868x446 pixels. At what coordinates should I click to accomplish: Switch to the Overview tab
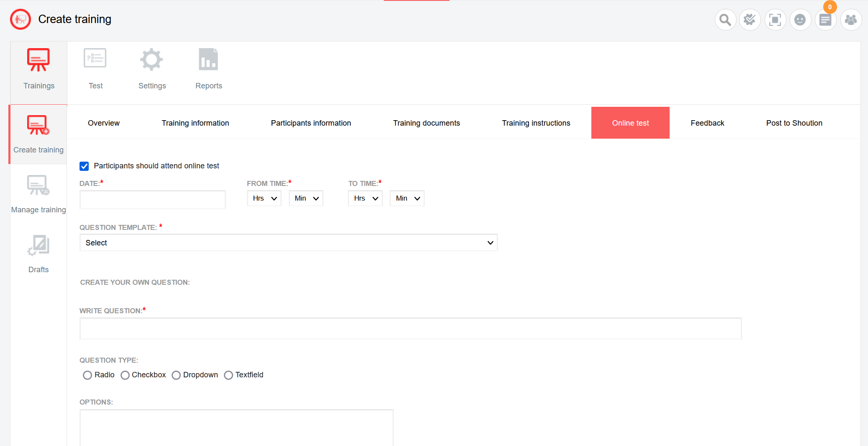point(104,123)
